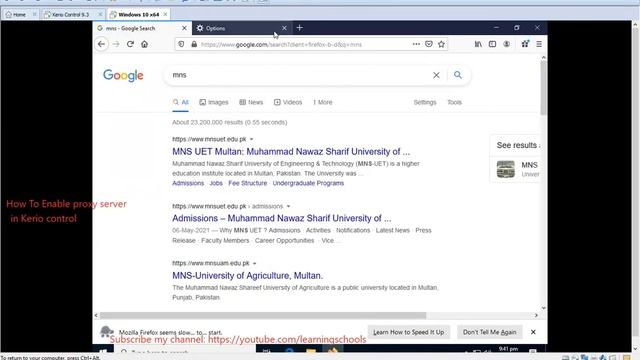Click Don't Tell Me Again button

[489, 332]
